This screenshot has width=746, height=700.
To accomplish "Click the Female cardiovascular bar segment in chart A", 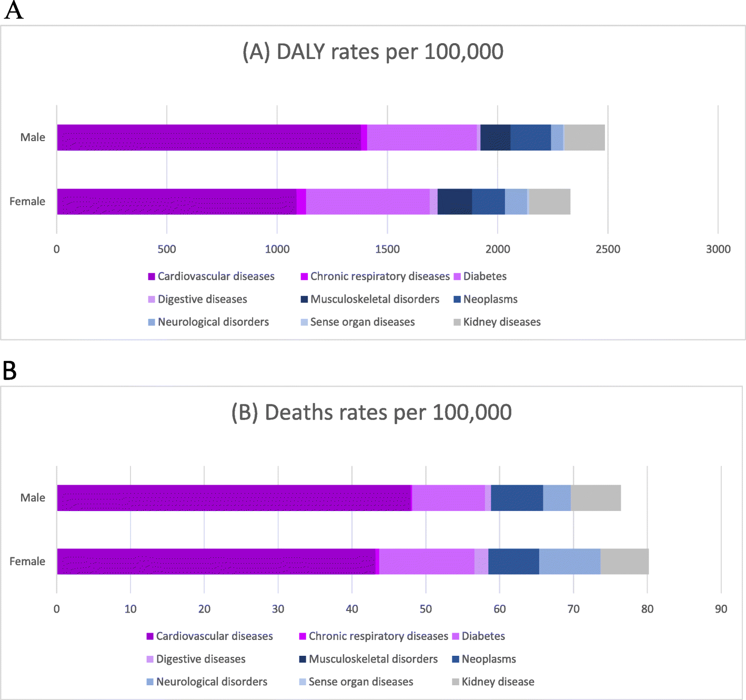I will (177, 202).
